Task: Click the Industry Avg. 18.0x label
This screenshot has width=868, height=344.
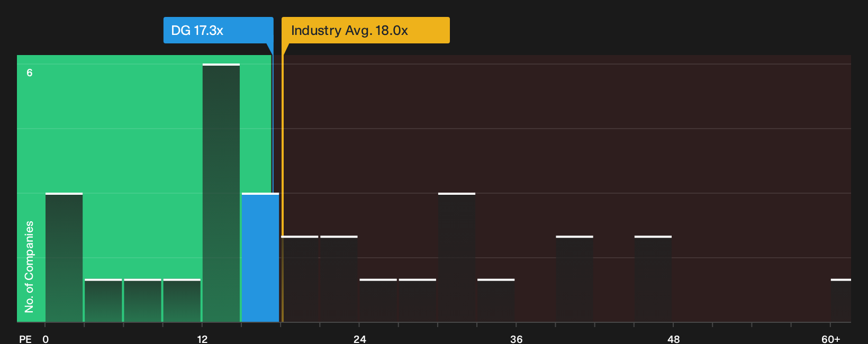Action: click(365, 30)
